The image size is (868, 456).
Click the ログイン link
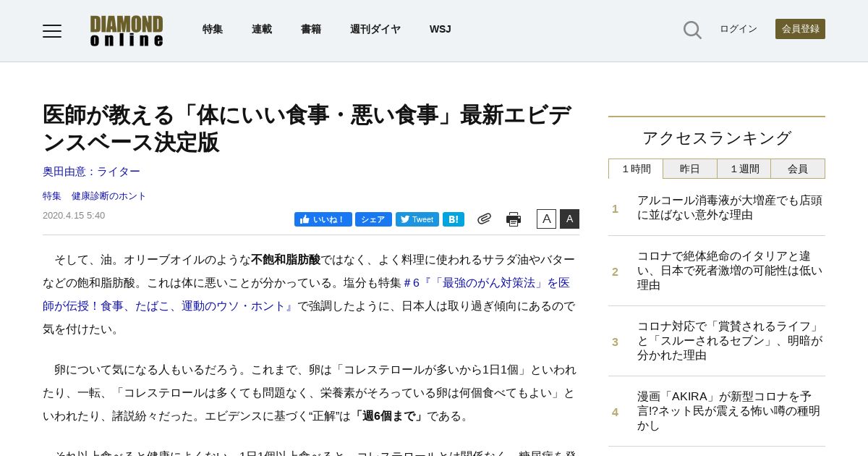(x=739, y=29)
